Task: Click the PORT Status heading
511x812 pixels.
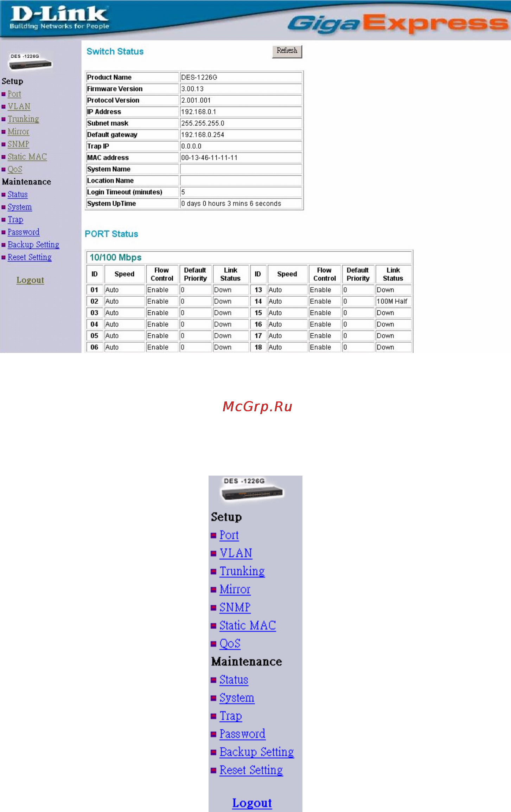Action: (111, 234)
